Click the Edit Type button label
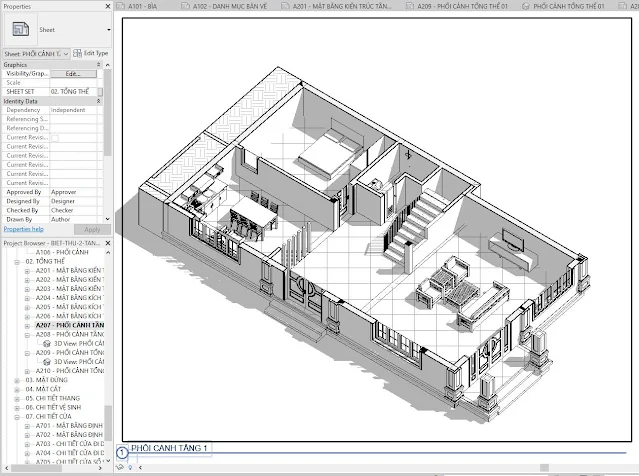This screenshot has height=476, width=639. click(x=96, y=53)
